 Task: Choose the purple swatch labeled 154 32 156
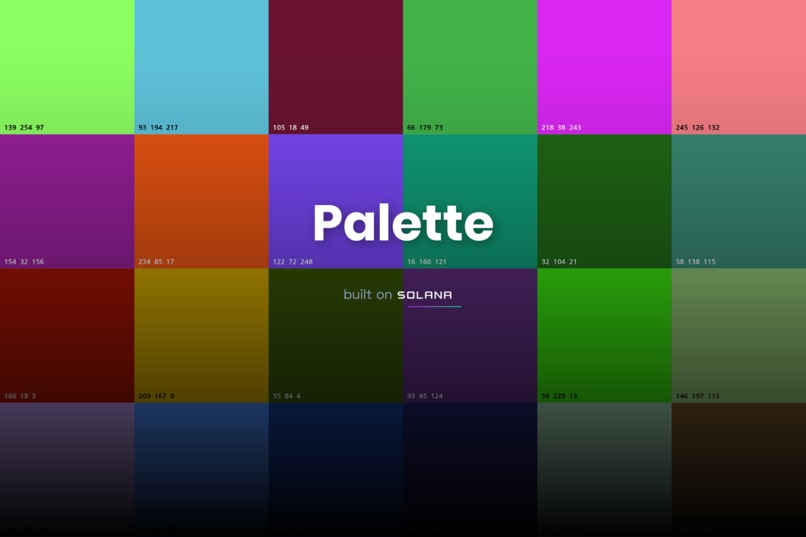67,201
